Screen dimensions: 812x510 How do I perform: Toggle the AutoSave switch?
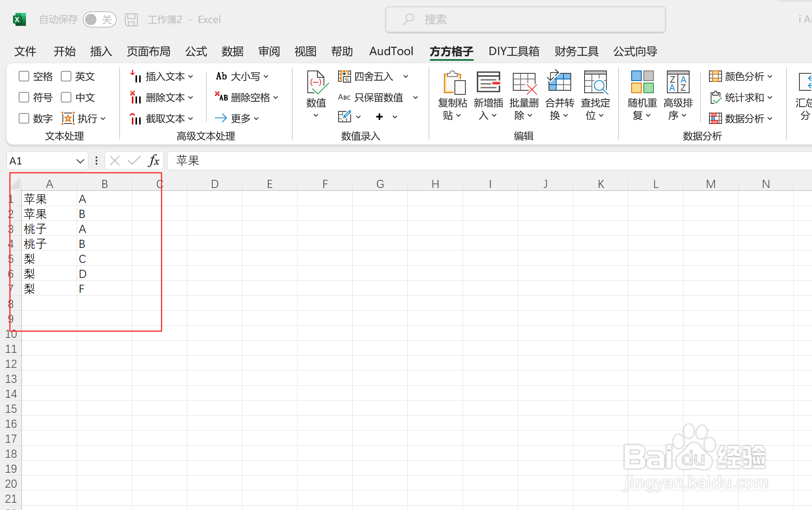[x=99, y=19]
